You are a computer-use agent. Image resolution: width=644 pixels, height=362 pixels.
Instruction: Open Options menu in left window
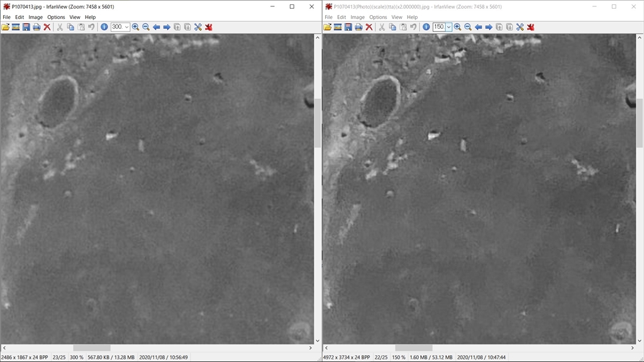click(x=56, y=17)
